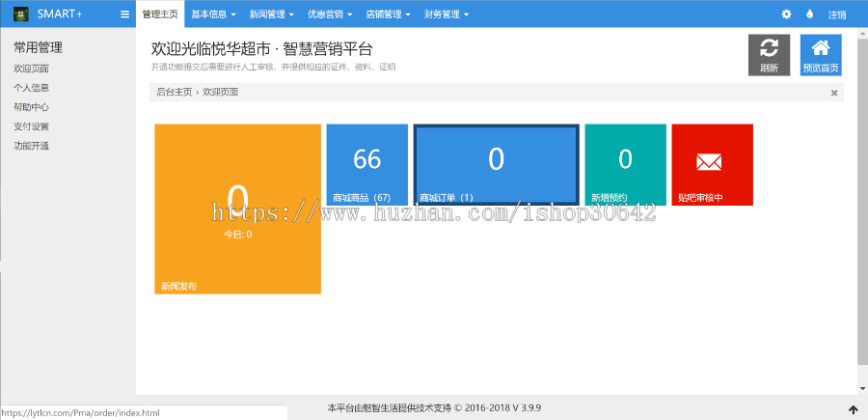
Task: Click the refresh arrows icon button
Action: [x=769, y=55]
